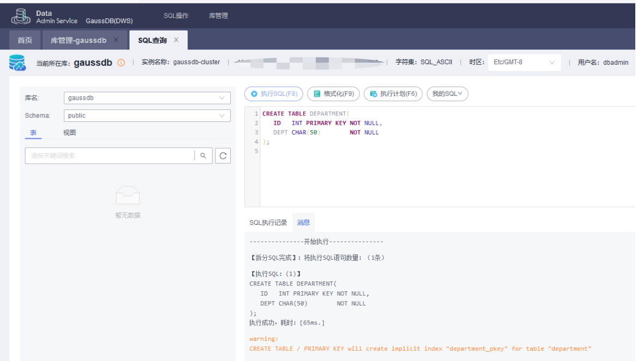This screenshot has width=644, height=361.
Task: Open the 时区 Etc/GMT-8 dropdown
Action: point(524,63)
